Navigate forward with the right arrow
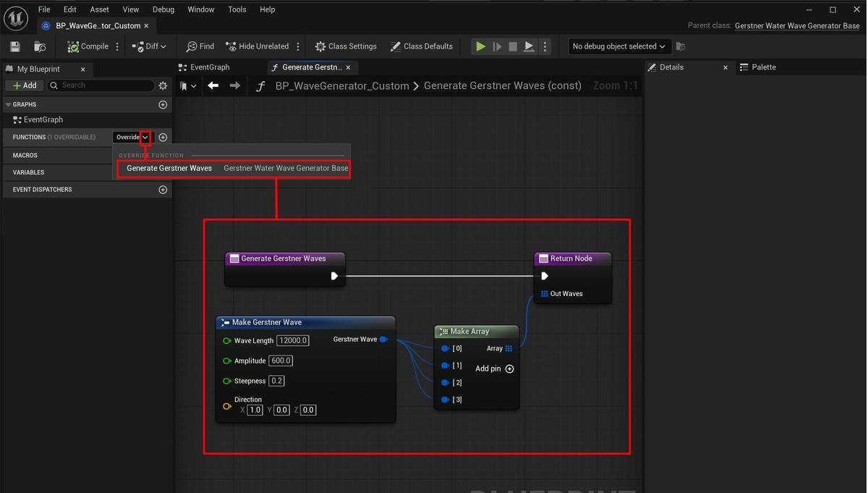The image size is (868, 493). click(234, 85)
